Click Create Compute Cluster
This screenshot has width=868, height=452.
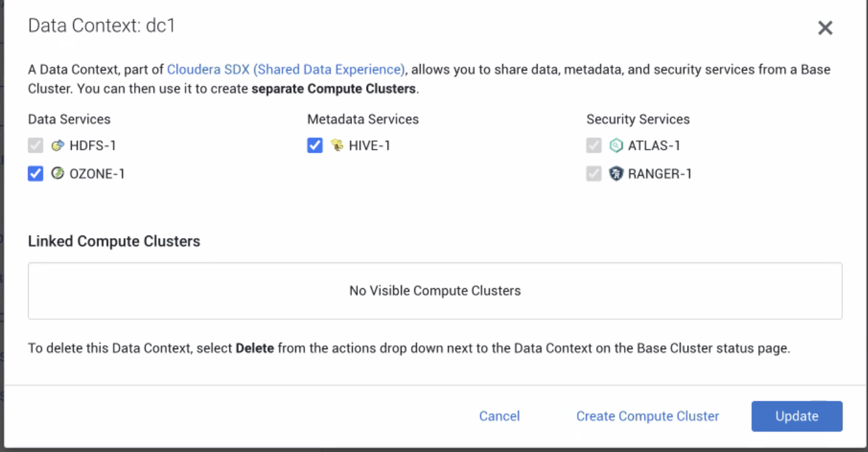click(648, 416)
